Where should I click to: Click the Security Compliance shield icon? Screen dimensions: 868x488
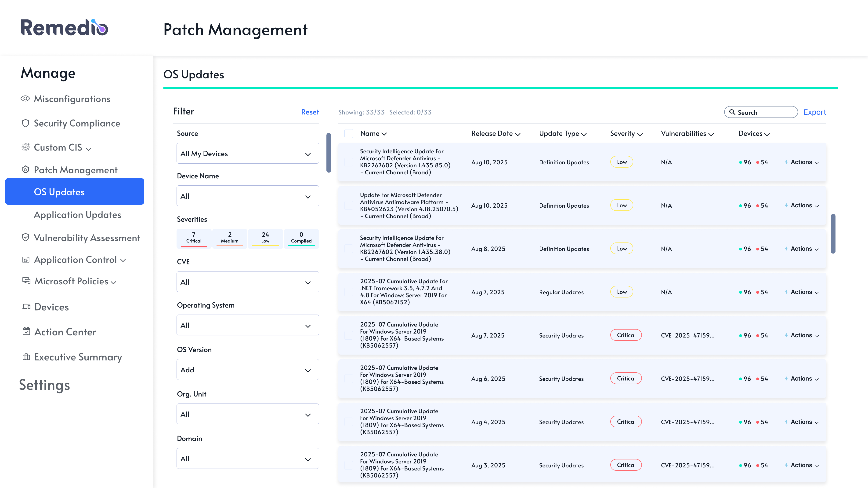(x=25, y=123)
